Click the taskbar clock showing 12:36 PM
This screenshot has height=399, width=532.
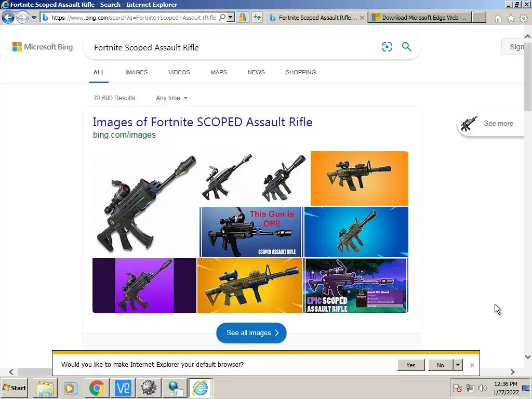point(506,388)
